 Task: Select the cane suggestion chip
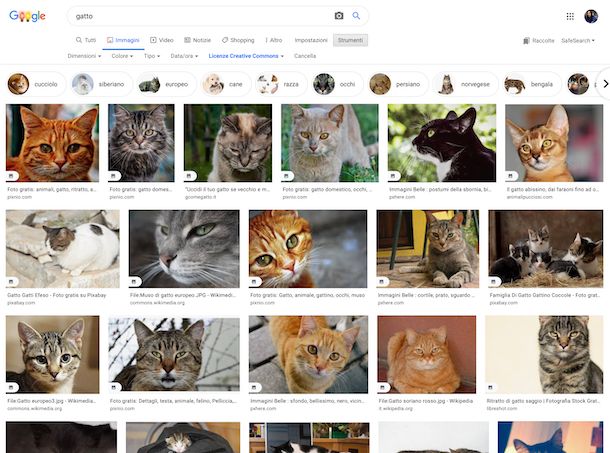225,84
